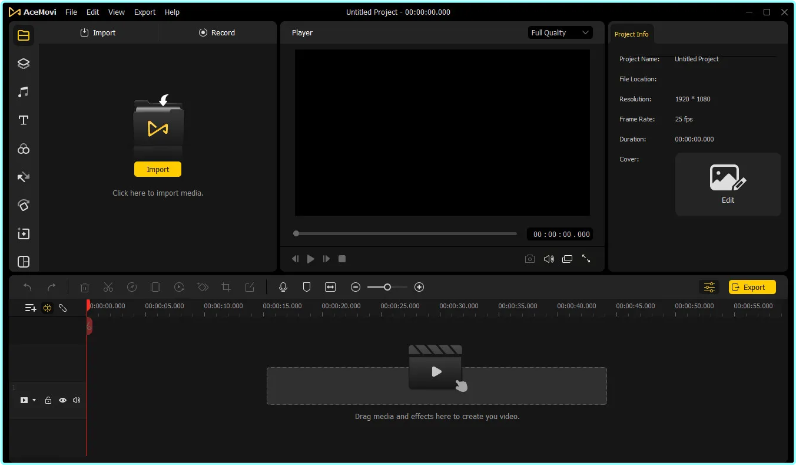Image resolution: width=796 pixels, height=465 pixels.
Task: Expand the track type dropdown arrow
Action: 34,400
